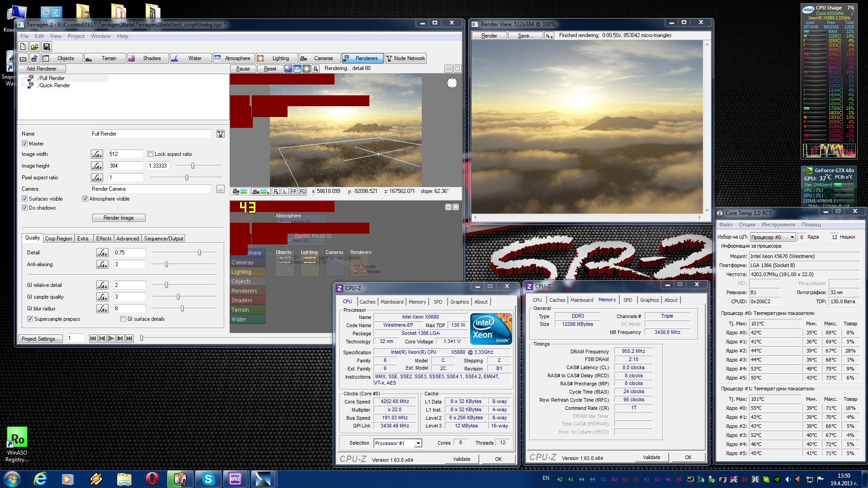Viewport: 868px width, 488px height.
Task: Toggle lighting display in 3D preview
Action: coord(307,69)
